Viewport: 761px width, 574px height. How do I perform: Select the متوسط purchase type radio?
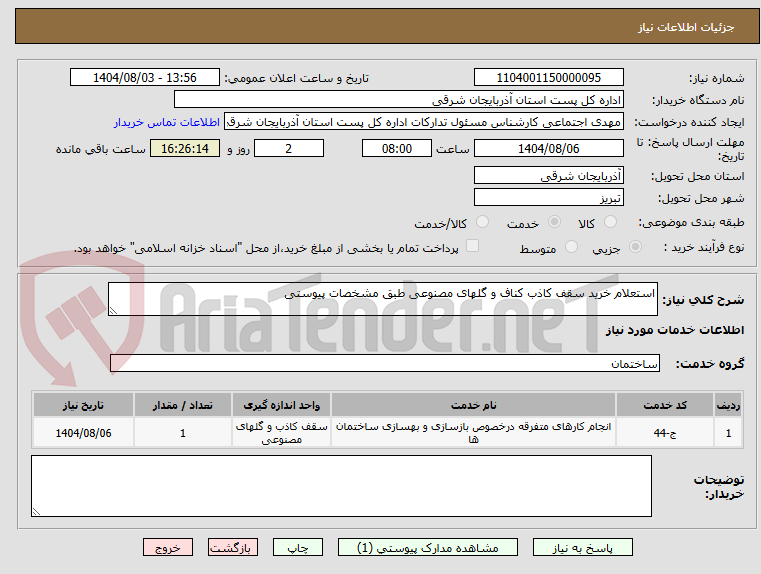pos(572,247)
